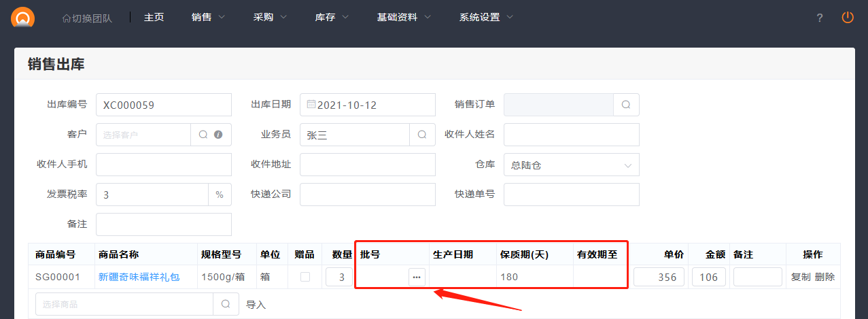This screenshot has width=868, height=319.
Task: Click the search icon in 客户 field
Action: click(x=203, y=135)
